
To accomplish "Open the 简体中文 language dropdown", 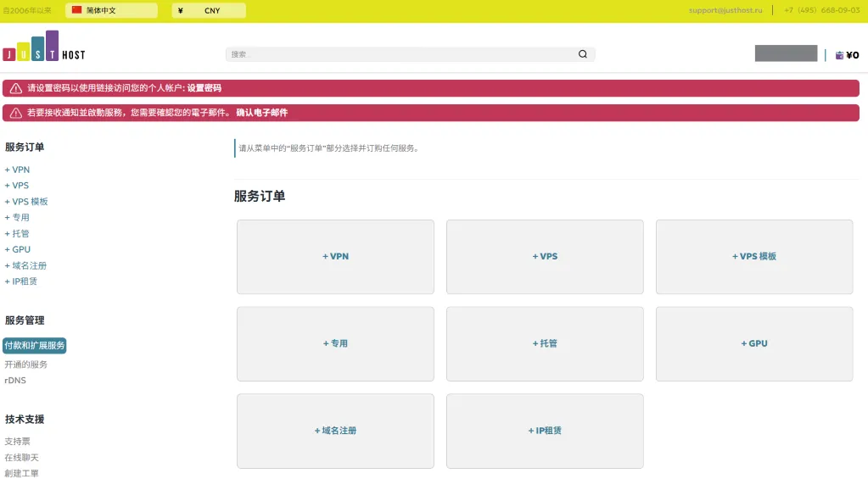I will pyautogui.click(x=111, y=10).
